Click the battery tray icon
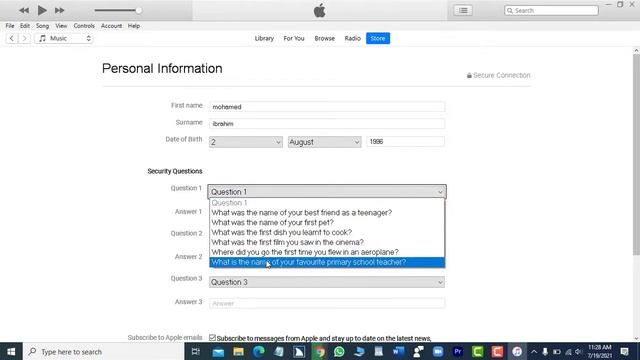Screen dimensions: 640x360 pyautogui.click(x=557, y=351)
